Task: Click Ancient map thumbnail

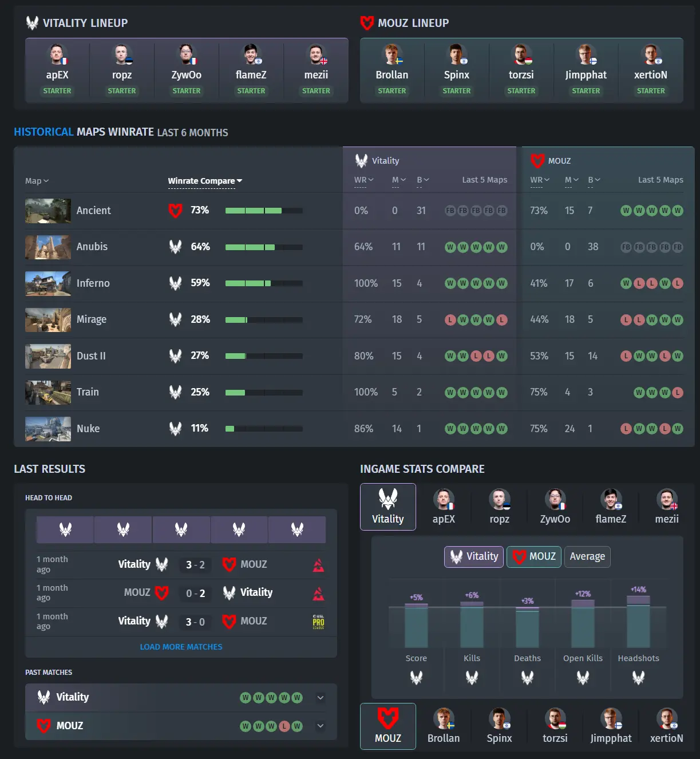Action: tap(48, 211)
